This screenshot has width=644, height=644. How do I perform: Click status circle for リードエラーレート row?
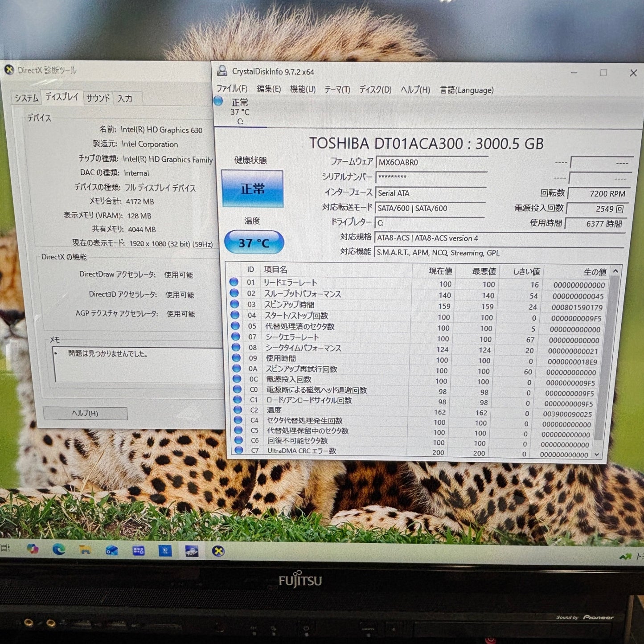pyautogui.click(x=234, y=282)
